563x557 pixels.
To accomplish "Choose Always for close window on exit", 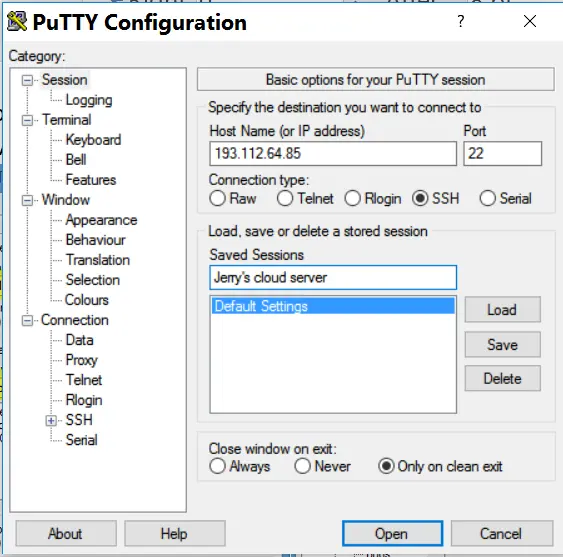I will coord(217,466).
